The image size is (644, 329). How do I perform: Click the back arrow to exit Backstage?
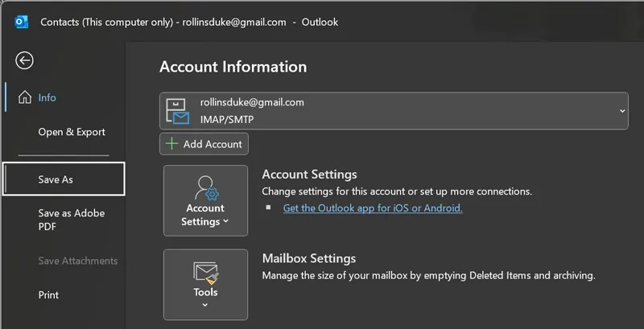tap(24, 60)
